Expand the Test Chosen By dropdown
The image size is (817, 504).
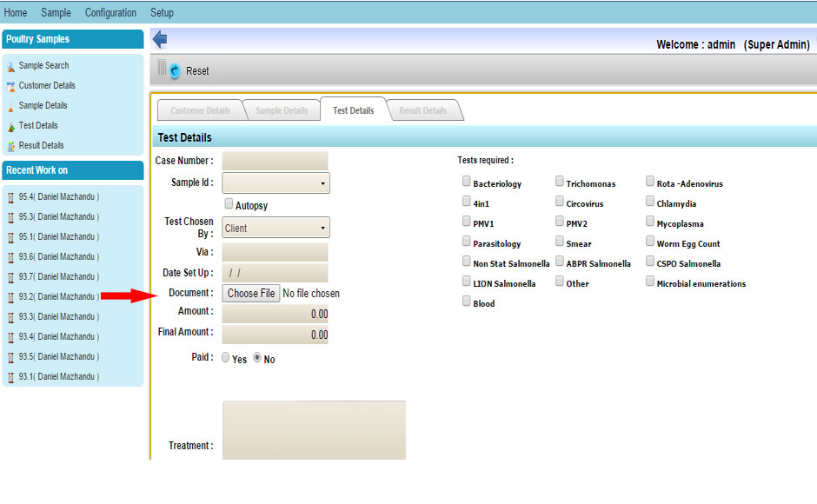pos(276,228)
